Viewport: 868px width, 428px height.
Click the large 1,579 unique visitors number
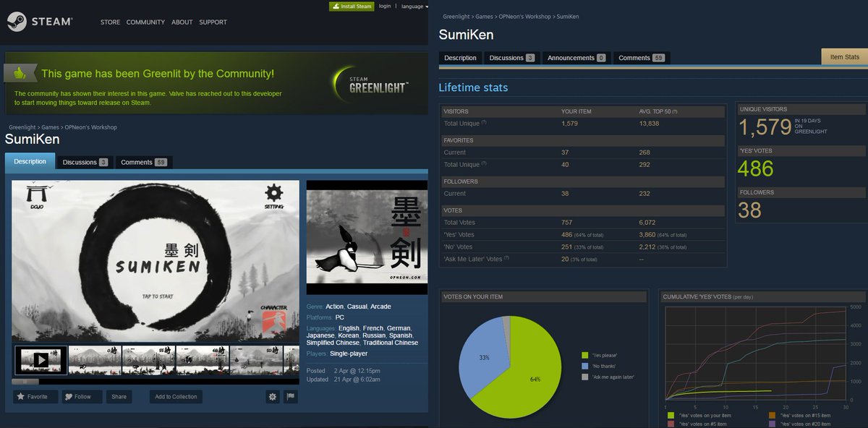[x=765, y=127]
